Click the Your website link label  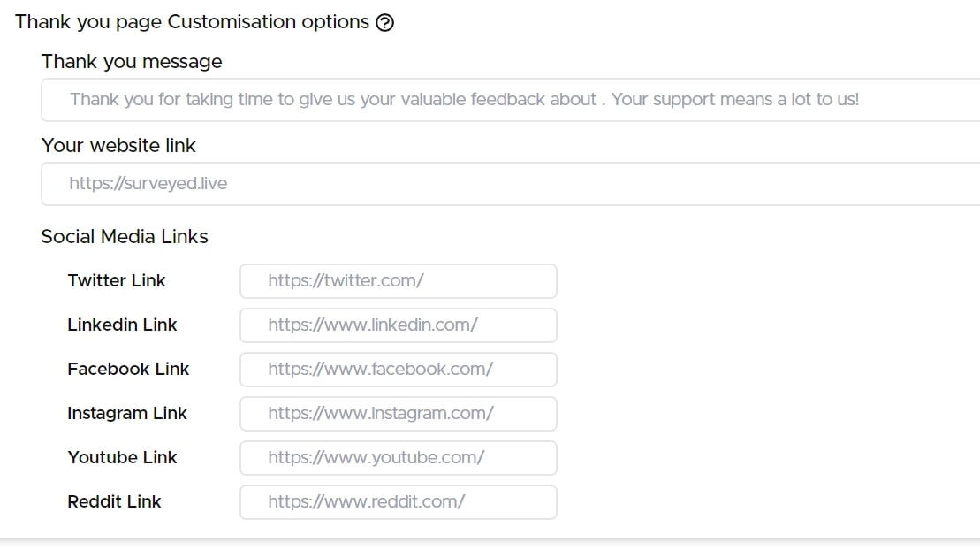point(118,145)
